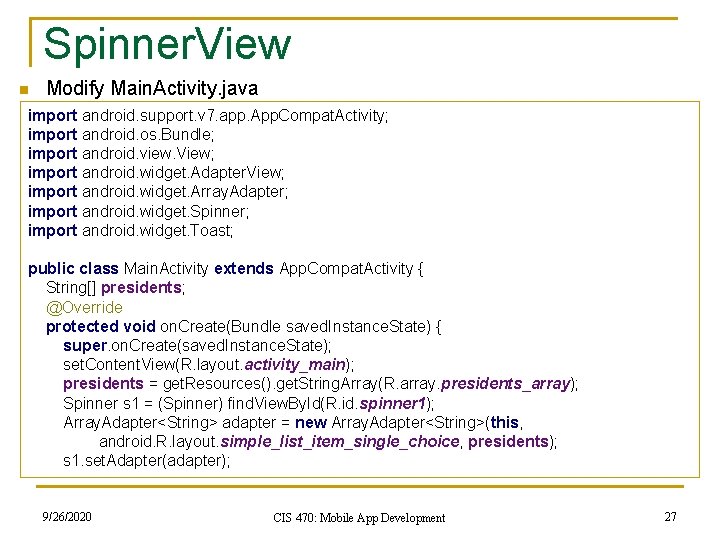Click the 'import android.widget.Toast;' line
The height and width of the screenshot is (540, 720).
131,231
